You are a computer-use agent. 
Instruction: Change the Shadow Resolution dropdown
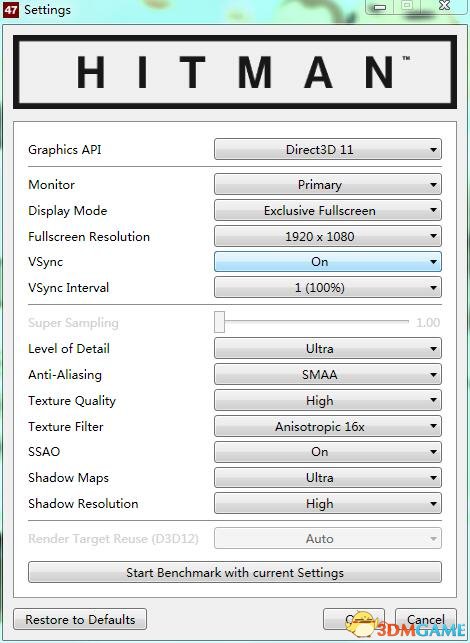[x=328, y=504]
